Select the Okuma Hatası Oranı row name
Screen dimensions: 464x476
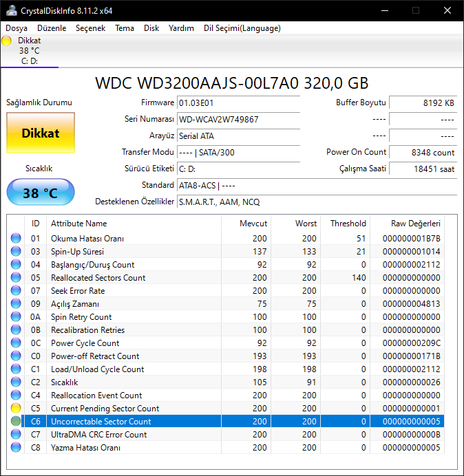87,239
